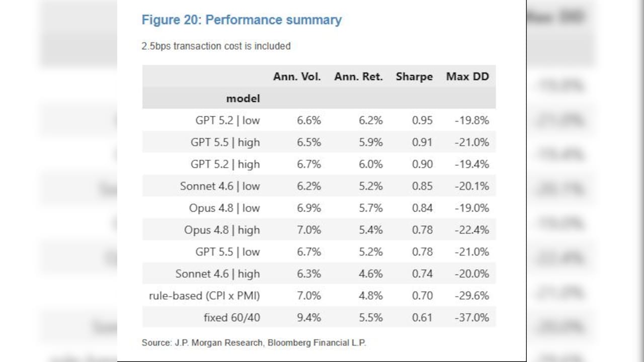The image size is (644, 362).
Task: Select the GPT 5.2 | low row
Action: 319,120
